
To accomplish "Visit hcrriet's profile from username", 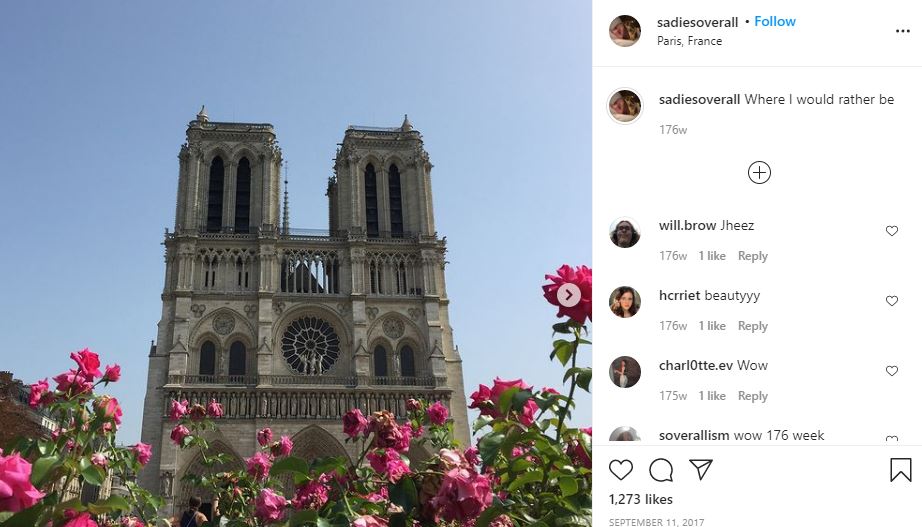I will point(679,295).
